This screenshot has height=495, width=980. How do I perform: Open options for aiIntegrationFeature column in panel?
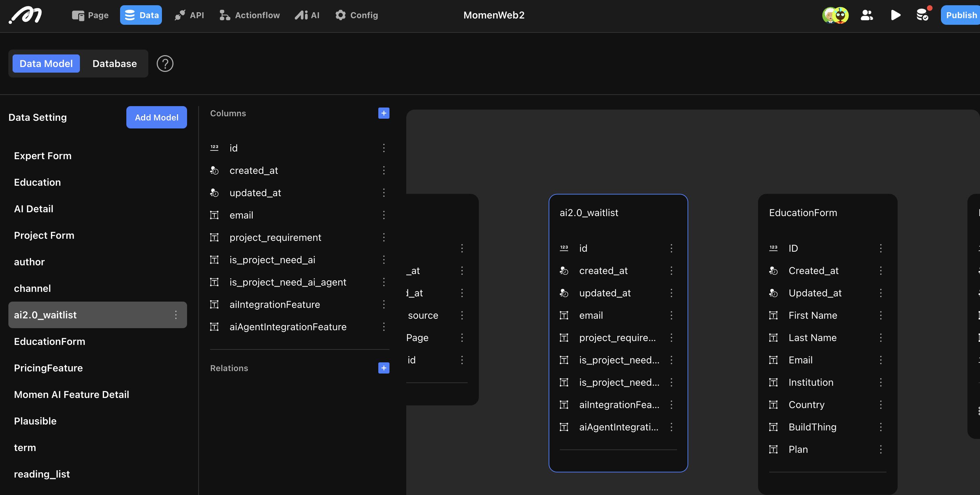tap(384, 304)
